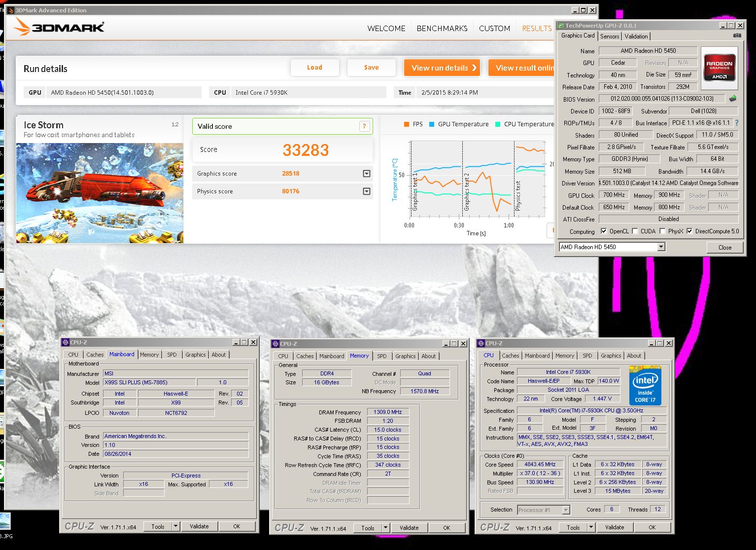Switch to the CUSTOM tab in 3DMark
Image resolution: width=756 pixels, height=550 pixels.
[494, 29]
